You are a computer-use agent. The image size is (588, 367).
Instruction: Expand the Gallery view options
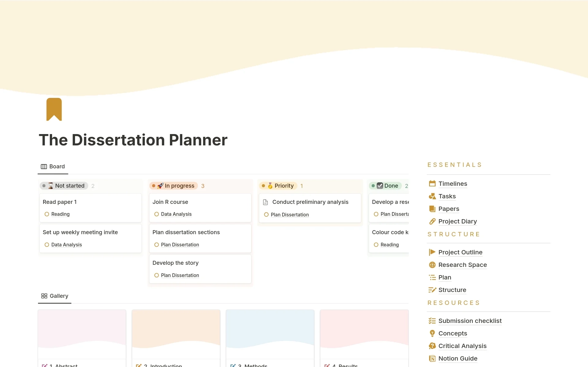coord(59,296)
